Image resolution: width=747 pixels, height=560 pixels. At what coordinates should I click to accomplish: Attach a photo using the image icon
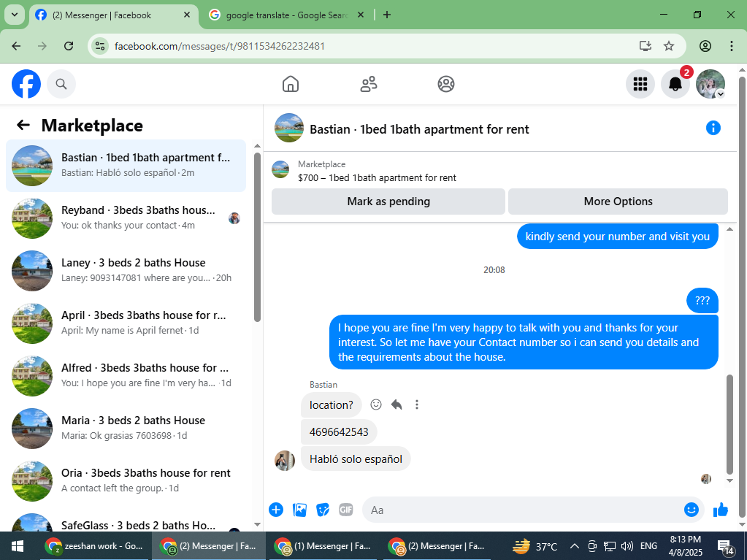299,510
